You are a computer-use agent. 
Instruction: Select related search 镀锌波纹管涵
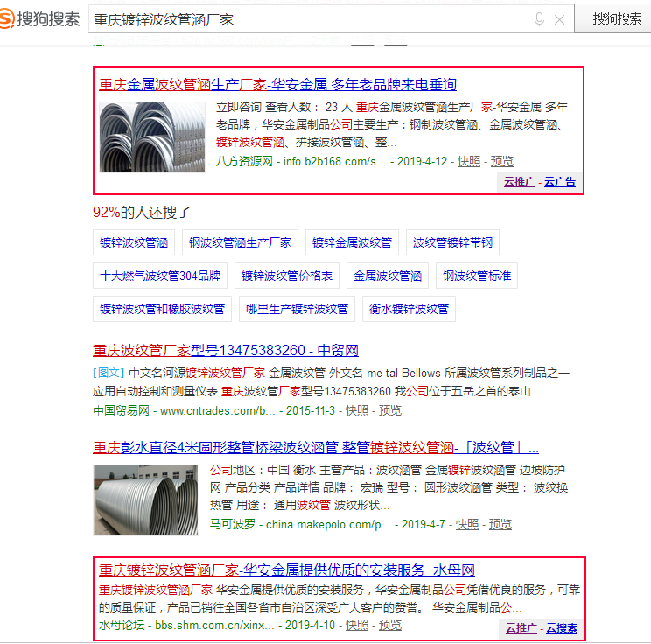click(x=134, y=242)
